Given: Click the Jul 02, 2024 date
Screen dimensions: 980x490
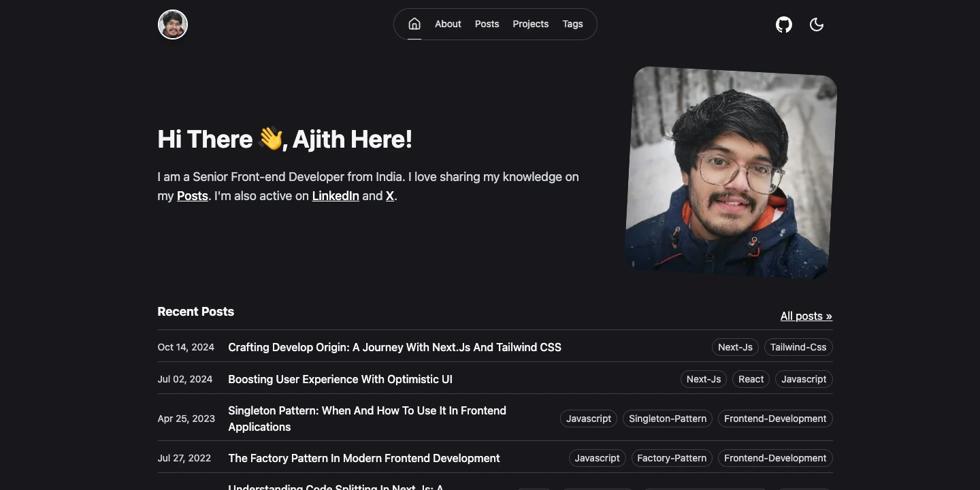Looking at the screenshot, I should coord(185,379).
